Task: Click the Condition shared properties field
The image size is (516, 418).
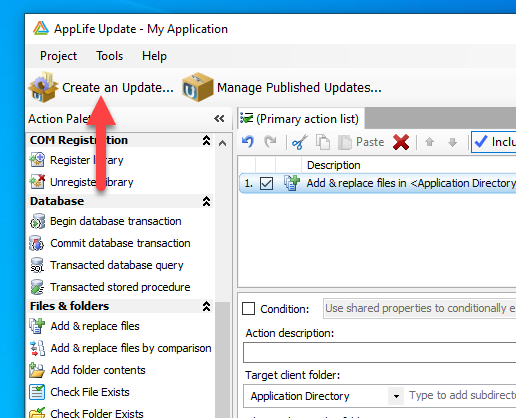Action: (x=419, y=308)
